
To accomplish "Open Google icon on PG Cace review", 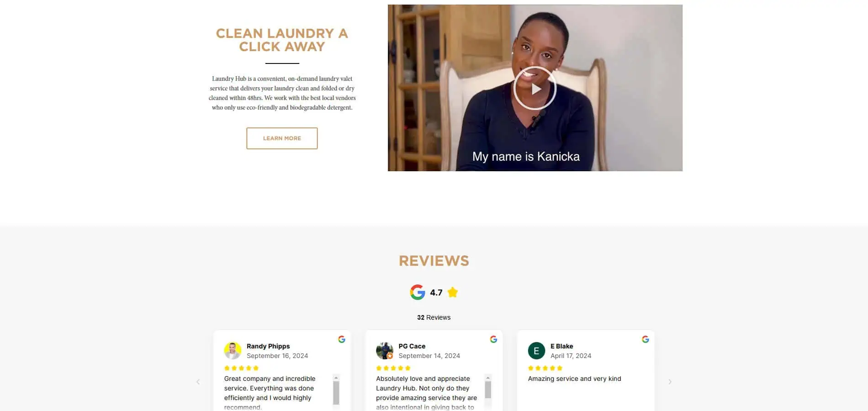I will point(493,339).
